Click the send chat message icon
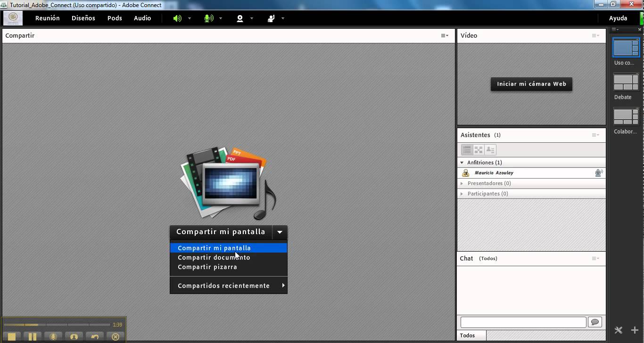Image resolution: width=644 pixels, height=343 pixels. [x=595, y=322]
